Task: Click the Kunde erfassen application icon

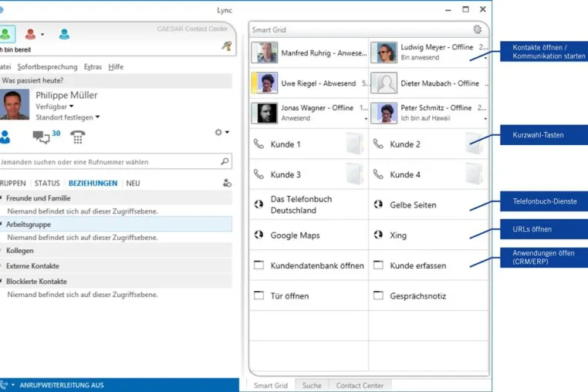Action: click(x=378, y=265)
